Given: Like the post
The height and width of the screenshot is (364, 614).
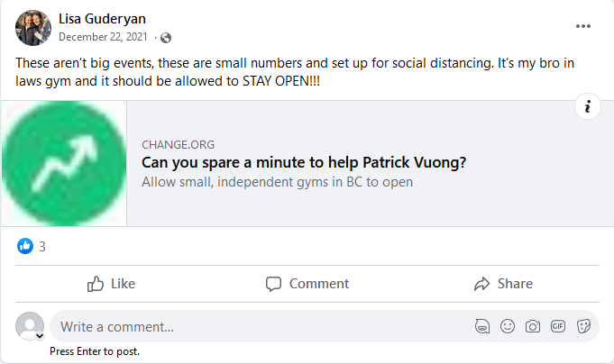Looking at the screenshot, I should [111, 284].
